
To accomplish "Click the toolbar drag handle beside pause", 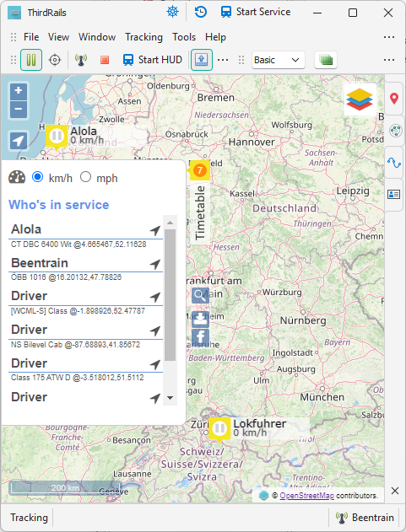I will click(14, 60).
